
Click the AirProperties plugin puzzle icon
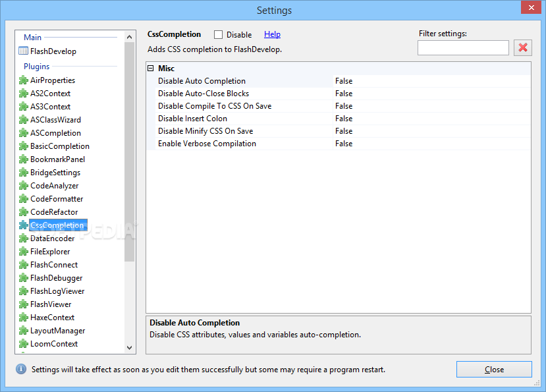tap(23, 80)
